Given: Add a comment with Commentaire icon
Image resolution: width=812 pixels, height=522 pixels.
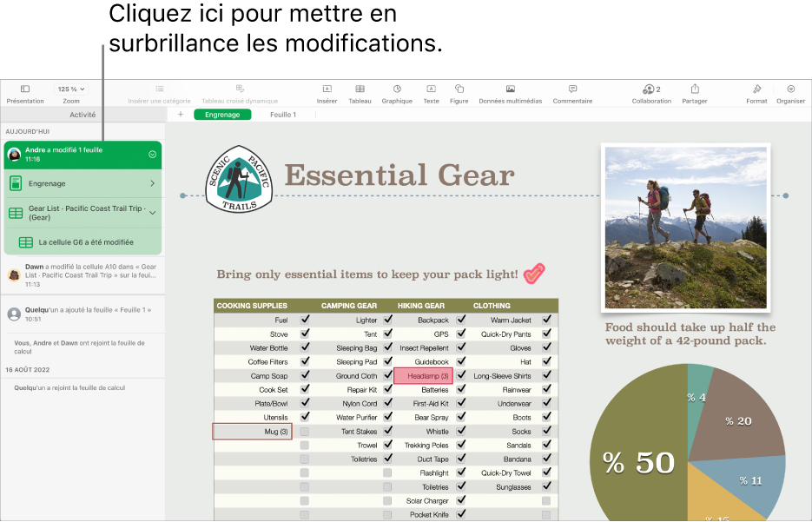Looking at the screenshot, I should tap(572, 89).
